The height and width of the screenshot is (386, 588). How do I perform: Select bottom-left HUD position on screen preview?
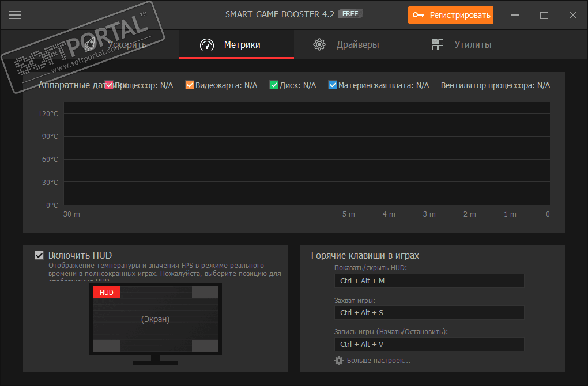click(x=107, y=346)
